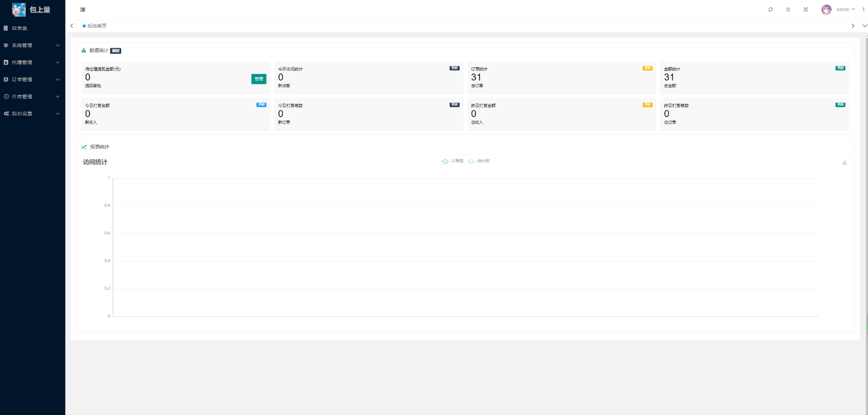Click the 订单统计 value 31

point(476,77)
